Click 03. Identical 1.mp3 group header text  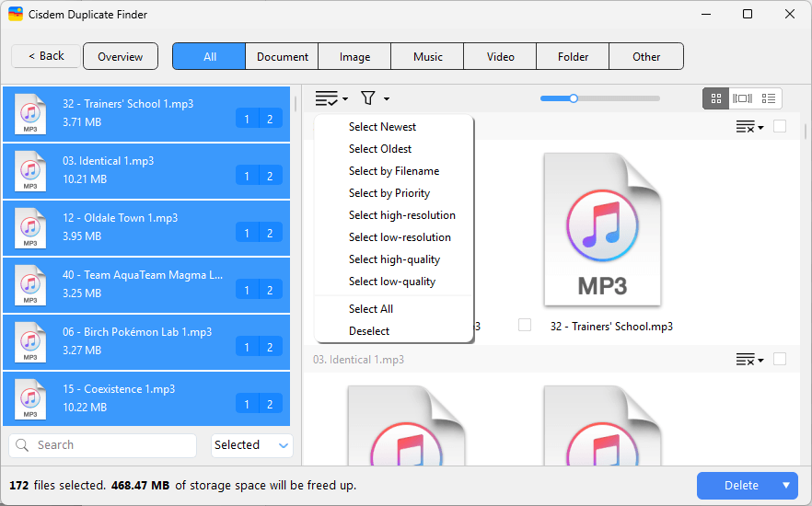(x=358, y=360)
